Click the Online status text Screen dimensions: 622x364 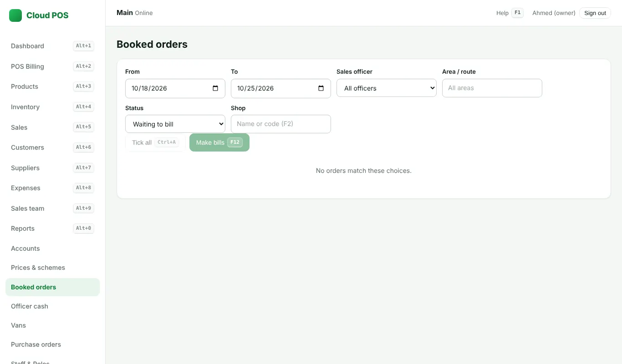coord(144,13)
